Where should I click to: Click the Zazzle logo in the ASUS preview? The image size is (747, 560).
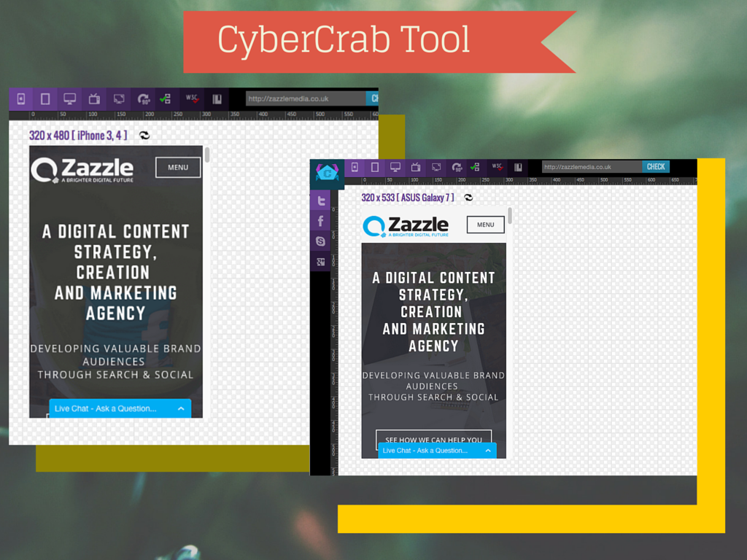(x=406, y=227)
